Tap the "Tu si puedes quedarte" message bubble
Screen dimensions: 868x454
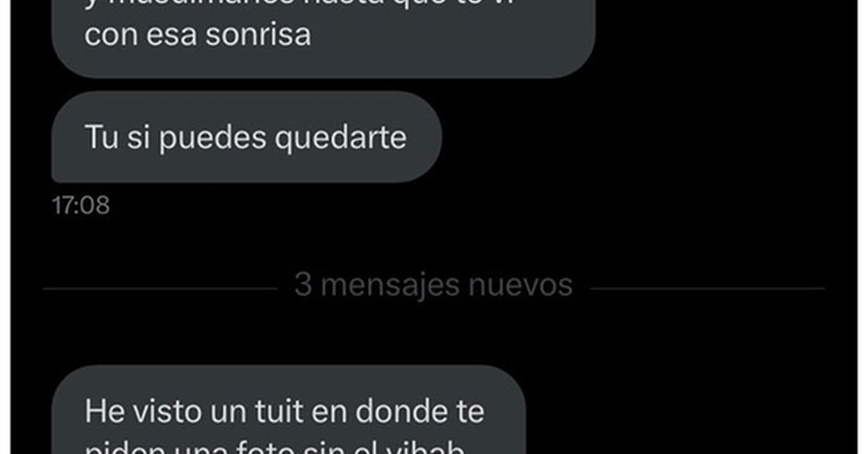[247, 137]
